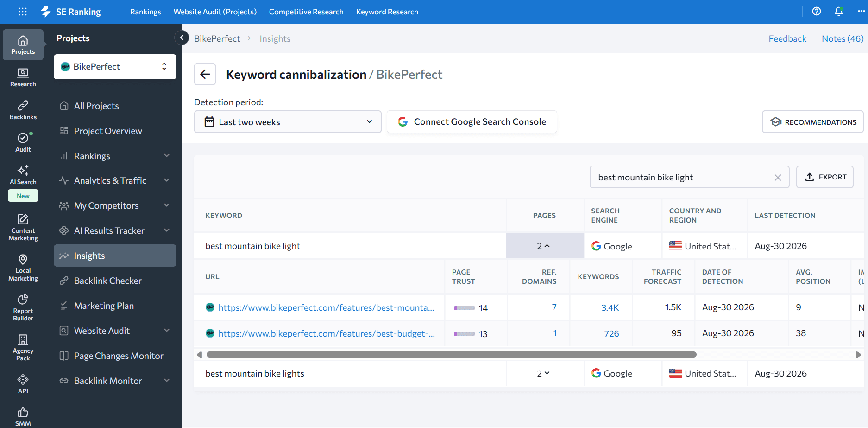Click the favicon of best-budget URL row
This screenshot has width=868, height=428.
click(x=210, y=333)
